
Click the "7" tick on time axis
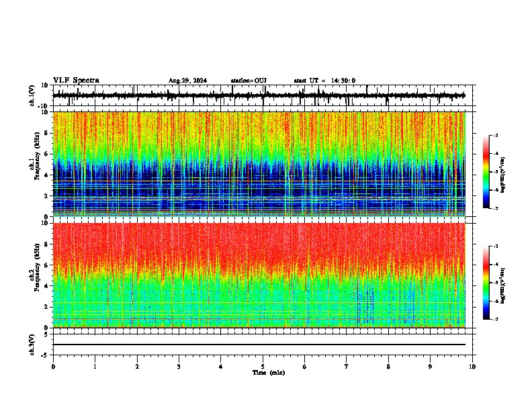pos(347,367)
